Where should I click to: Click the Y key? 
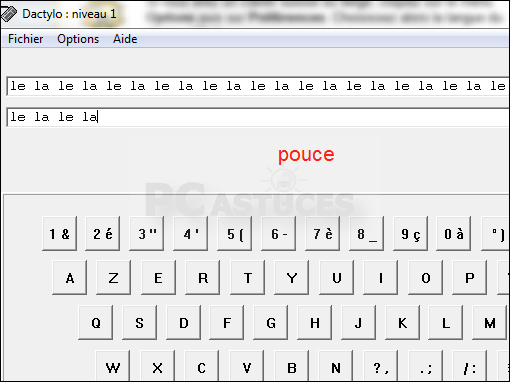pos(292,278)
